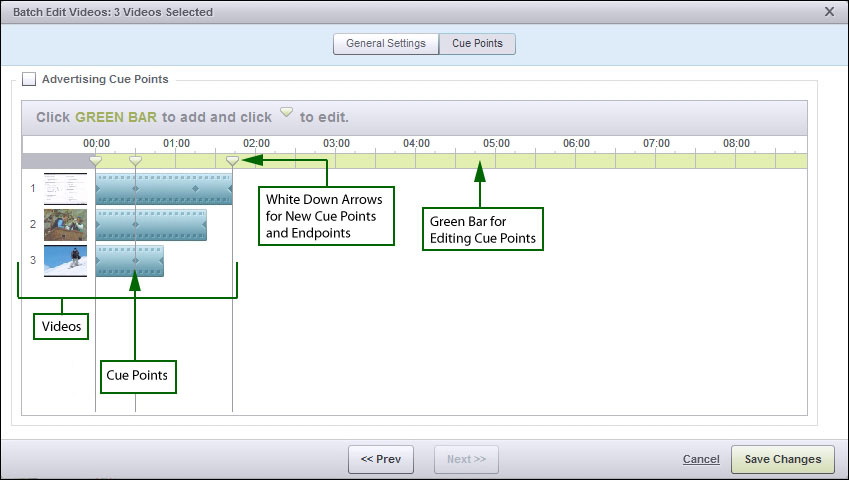The image size is (849, 480).
Task: Click video 2 blue timeline bar
Action: [151, 225]
